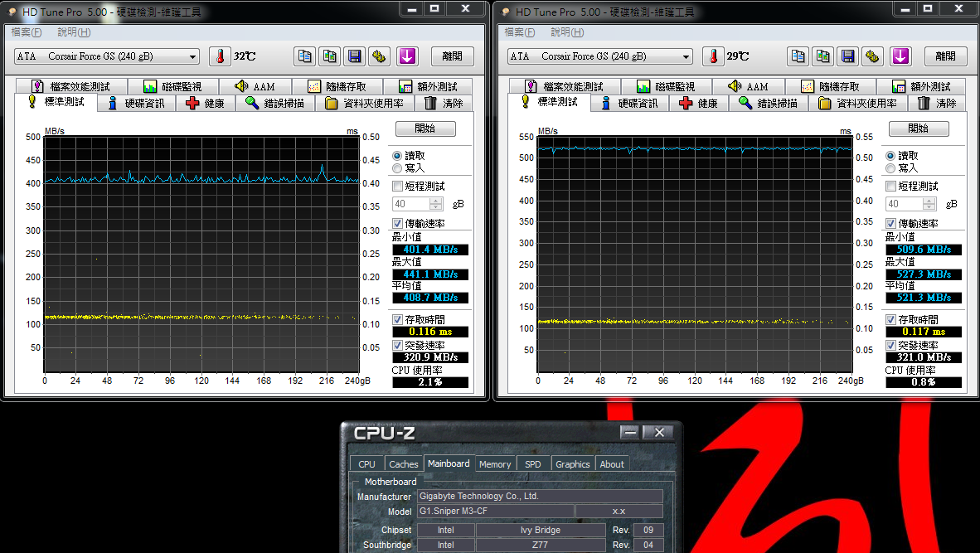Open 硬碟資訊 tab in left window

tap(136, 103)
